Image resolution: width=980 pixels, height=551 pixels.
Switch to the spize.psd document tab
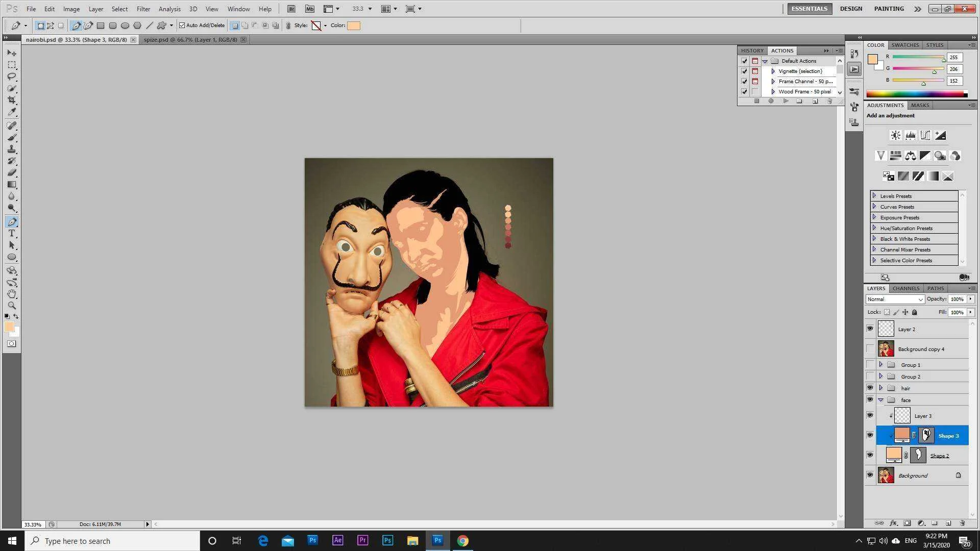coord(190,40)
